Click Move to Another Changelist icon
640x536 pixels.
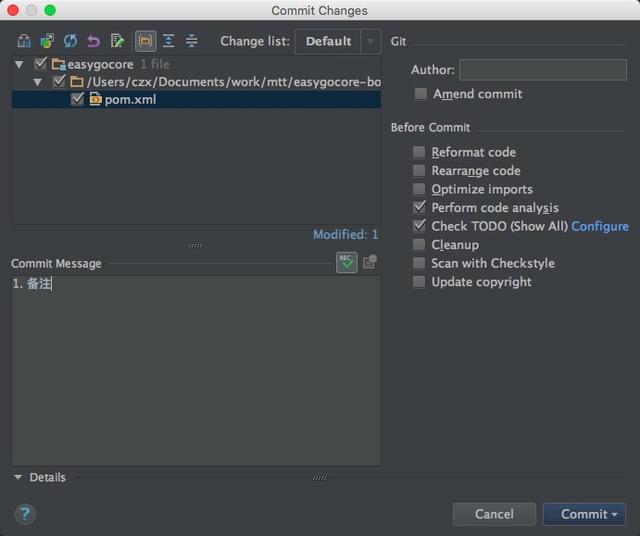pos(47,41)
